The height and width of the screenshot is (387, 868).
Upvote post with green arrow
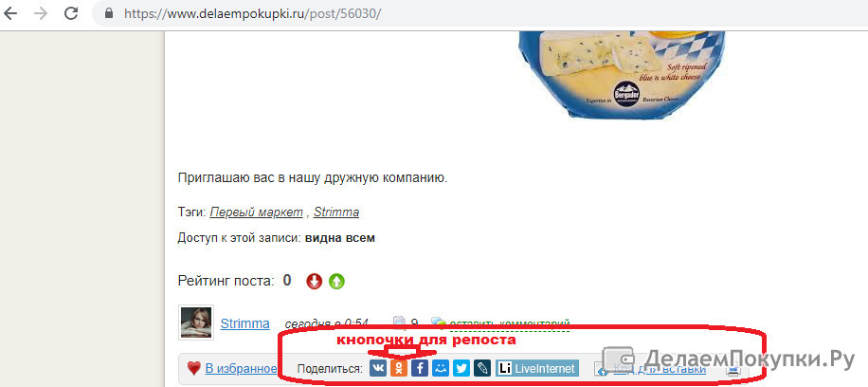(x=336, y=281)
